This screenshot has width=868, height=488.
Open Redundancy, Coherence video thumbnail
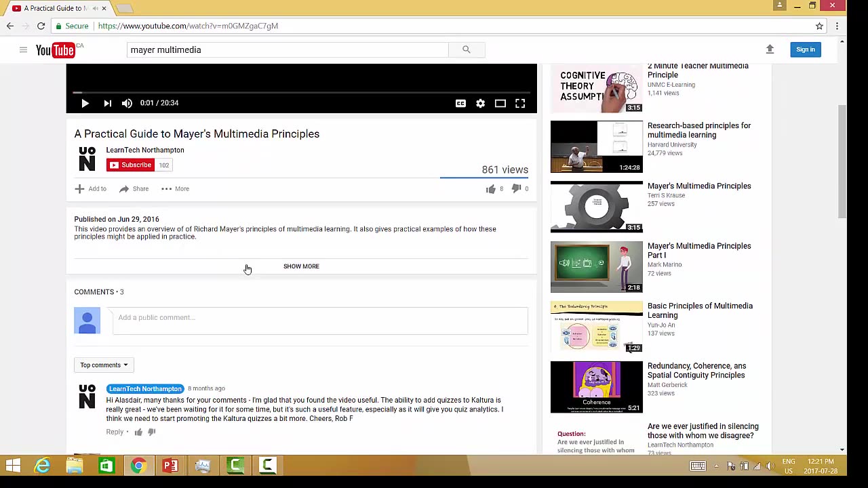597,387
